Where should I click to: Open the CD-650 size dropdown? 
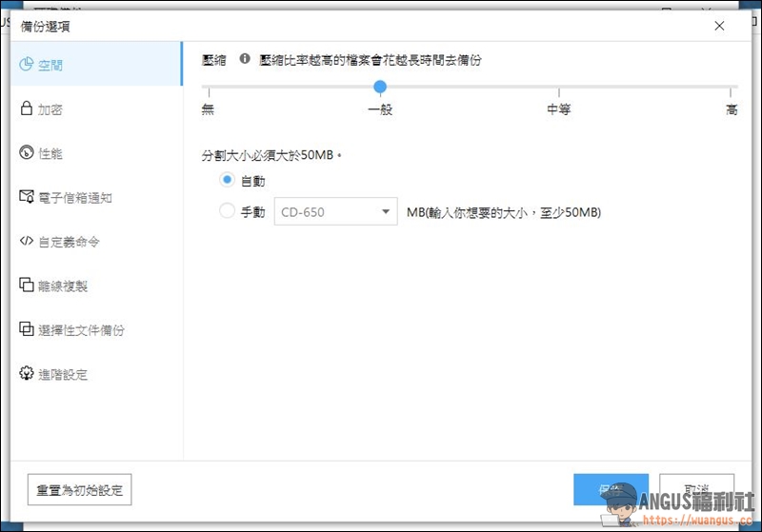(335, 211)
